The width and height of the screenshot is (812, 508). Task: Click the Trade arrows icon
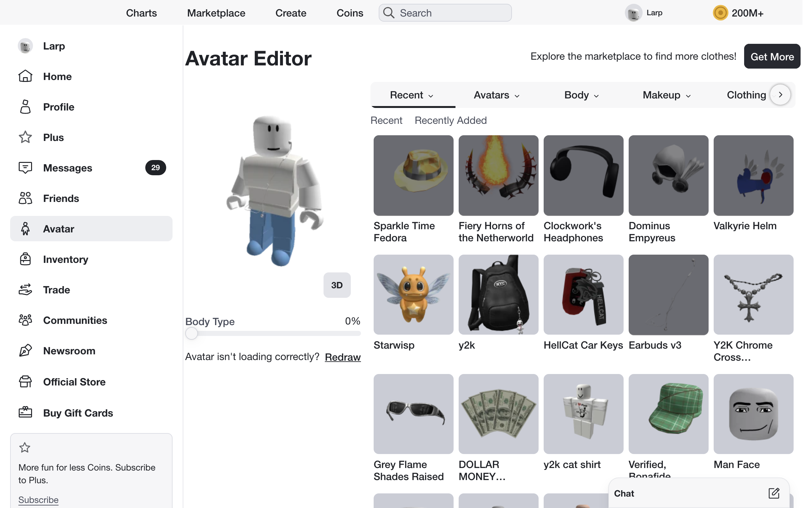point(25,290)
